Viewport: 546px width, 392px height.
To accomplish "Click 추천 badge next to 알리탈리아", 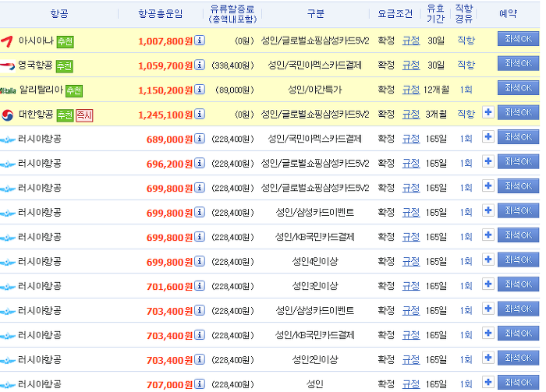I will (74, 90).
